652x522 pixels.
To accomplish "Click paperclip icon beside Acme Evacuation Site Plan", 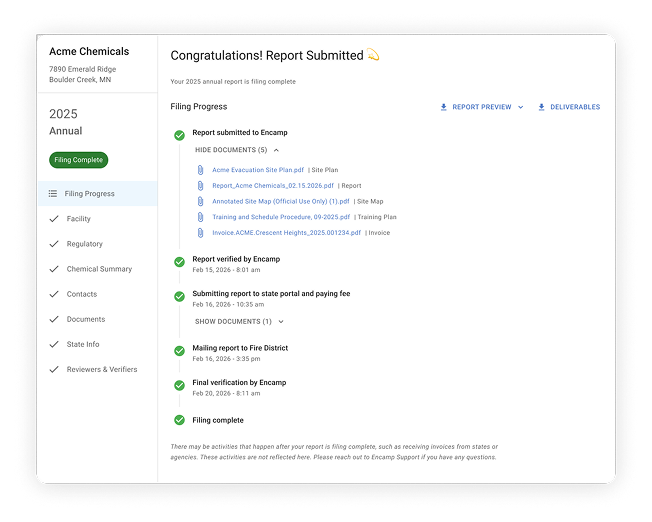I will pyautogui.click(x=201, y=170).
